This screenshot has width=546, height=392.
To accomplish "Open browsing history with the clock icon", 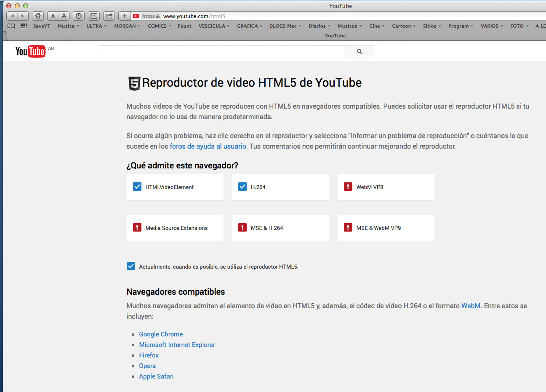I will click(x=79, y=16).
